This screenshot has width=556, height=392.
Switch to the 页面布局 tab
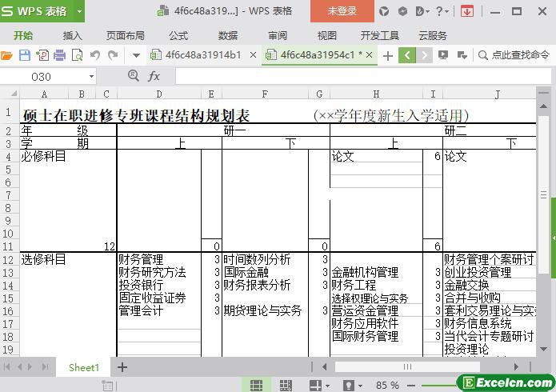point(126,35)
